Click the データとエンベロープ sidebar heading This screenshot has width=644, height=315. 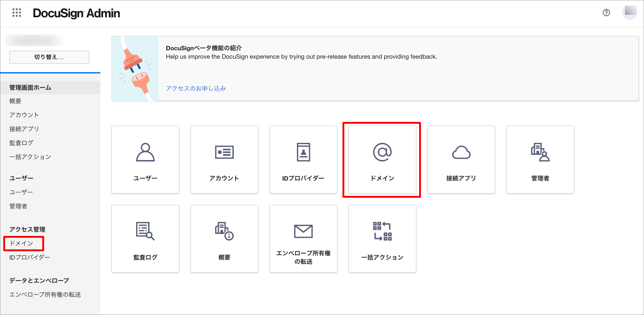39,281
